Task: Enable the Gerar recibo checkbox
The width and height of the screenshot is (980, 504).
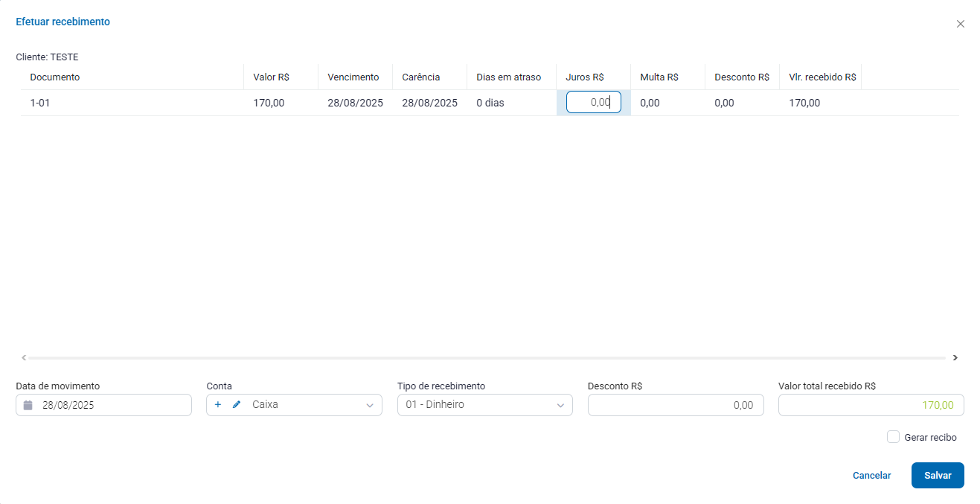Action: pos(893,437)
